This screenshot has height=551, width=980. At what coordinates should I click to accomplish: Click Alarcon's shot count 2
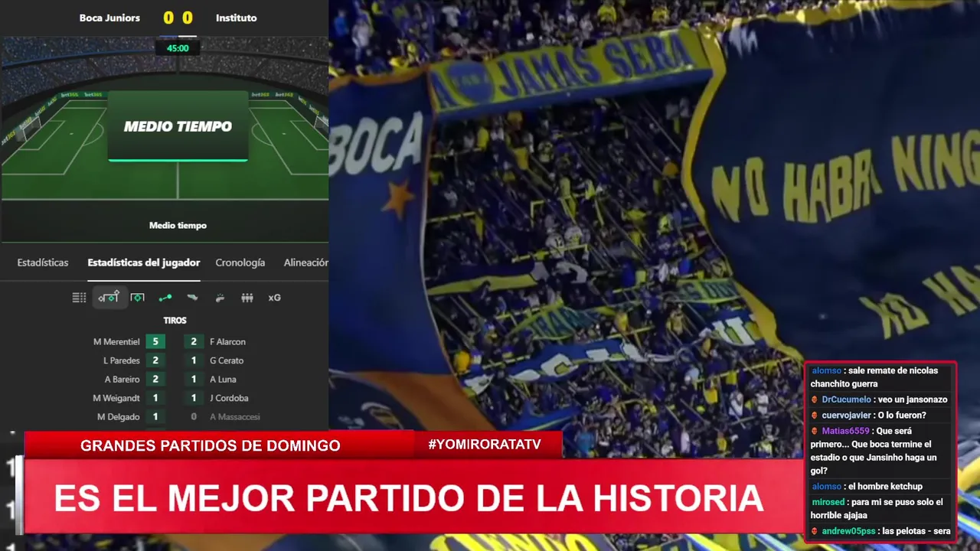[x=194, y=342]
